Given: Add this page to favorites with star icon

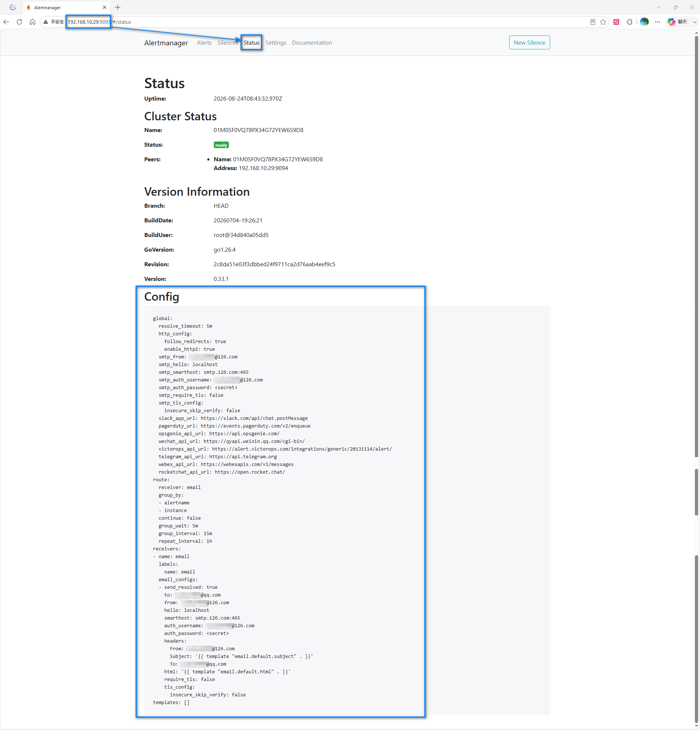Looking at the screenshot, I should click(x=603, y=22).
